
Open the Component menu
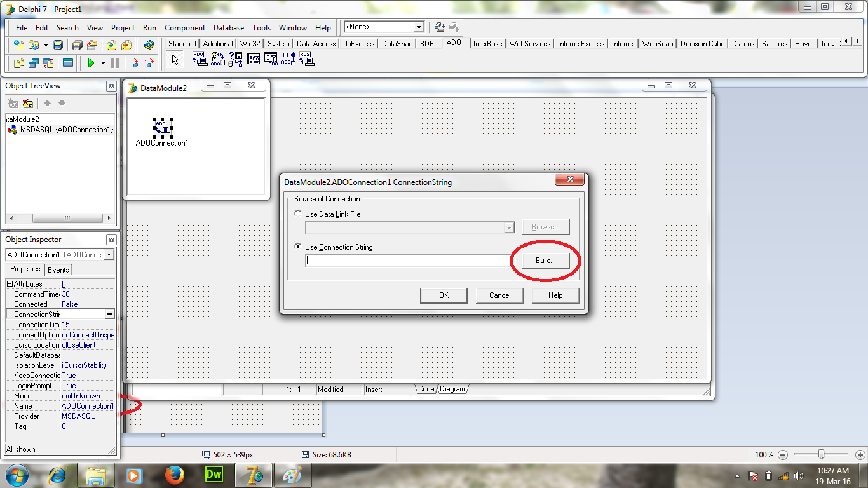click(185, 28)
